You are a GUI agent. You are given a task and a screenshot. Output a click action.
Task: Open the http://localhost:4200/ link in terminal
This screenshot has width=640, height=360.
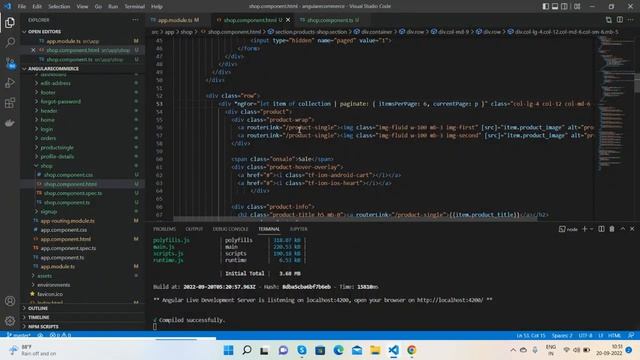point(449,300)
